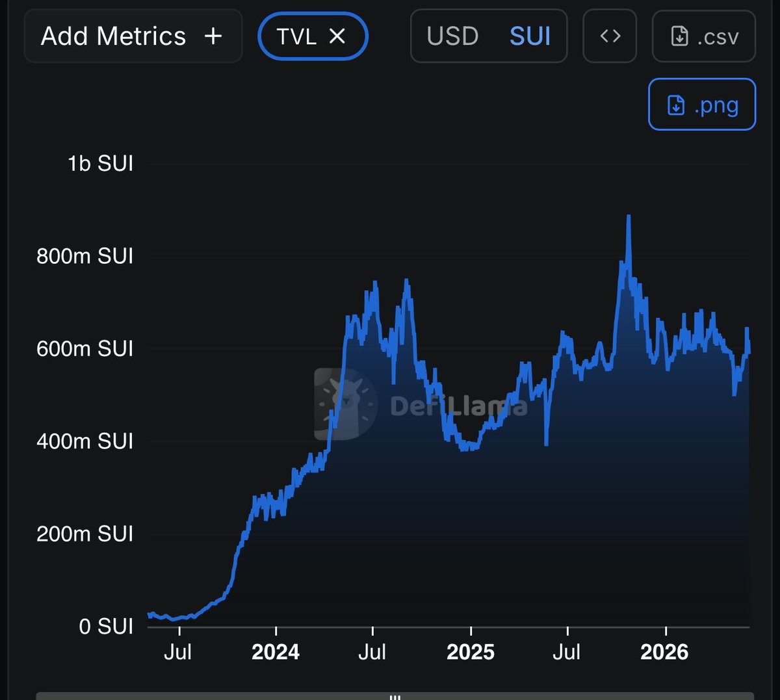The width and height of the screenshot is (780, 700).
Task: Click the 600m SUI axis label
Action: pyautogui.click(x=84, y=349)
